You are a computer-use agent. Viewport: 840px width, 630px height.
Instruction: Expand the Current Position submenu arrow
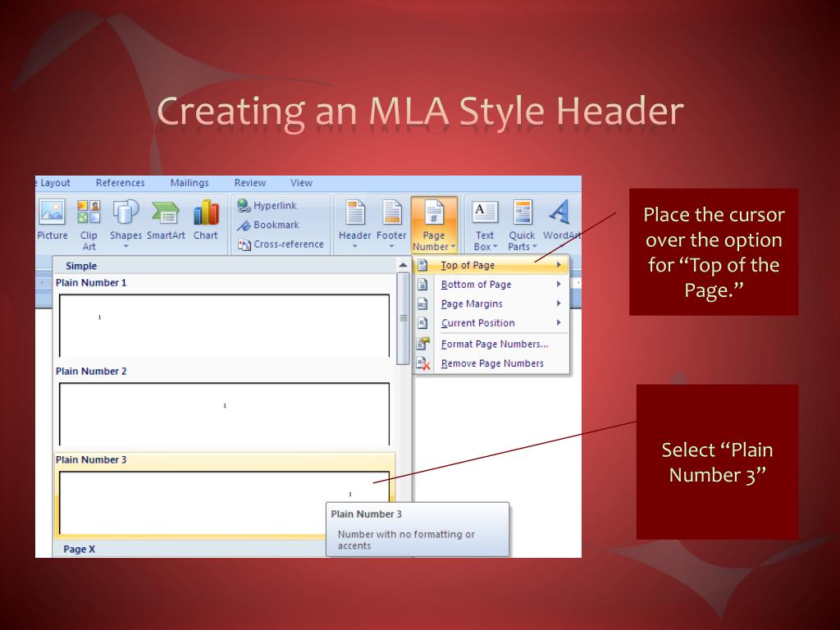559,322
